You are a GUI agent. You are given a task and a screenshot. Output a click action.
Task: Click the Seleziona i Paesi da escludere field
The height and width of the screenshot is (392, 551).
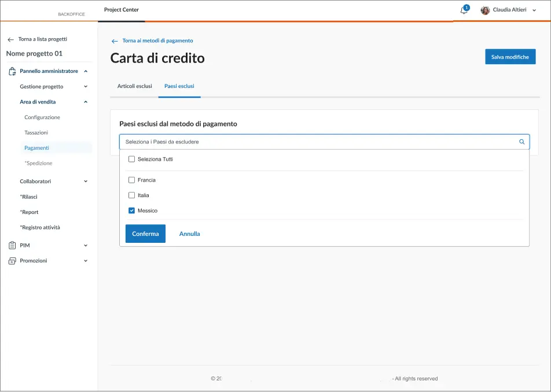[x=318, y=142]
